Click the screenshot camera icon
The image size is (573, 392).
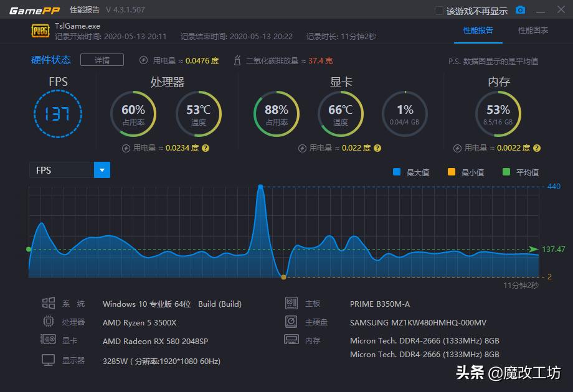(520, 10)
